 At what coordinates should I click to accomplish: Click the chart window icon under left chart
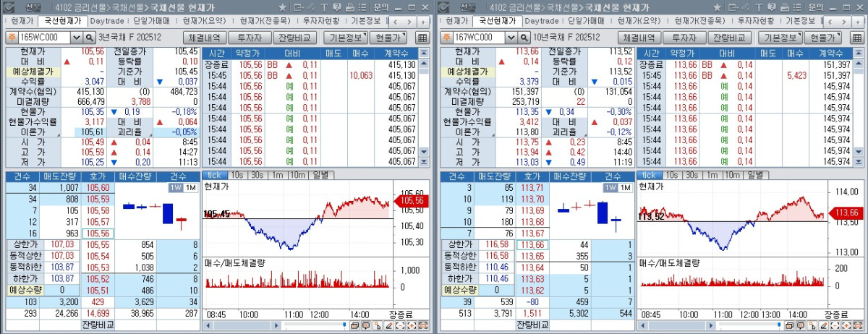point(355,326)
